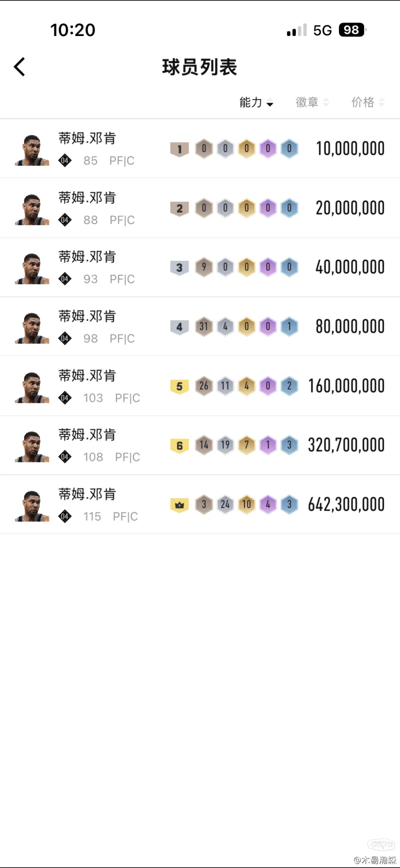Click the silver level 3 badge icon
Screen dimensions: 400x868
179,268
